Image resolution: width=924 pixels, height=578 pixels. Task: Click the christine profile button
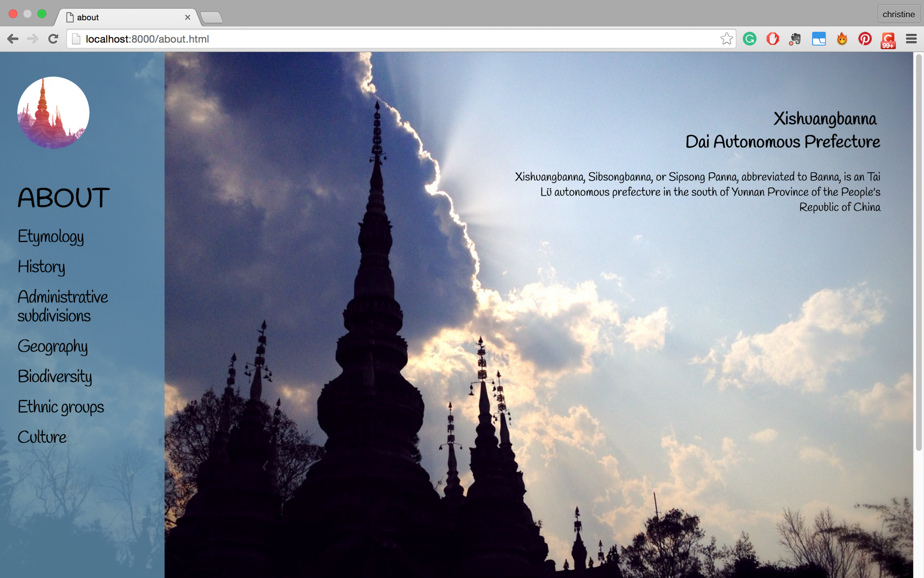[x=898, y=14]
